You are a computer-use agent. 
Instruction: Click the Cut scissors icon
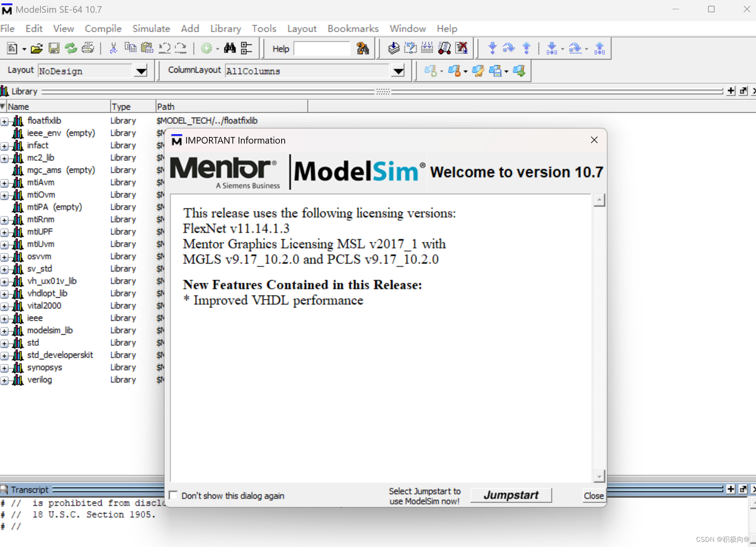tap(113, 48)
